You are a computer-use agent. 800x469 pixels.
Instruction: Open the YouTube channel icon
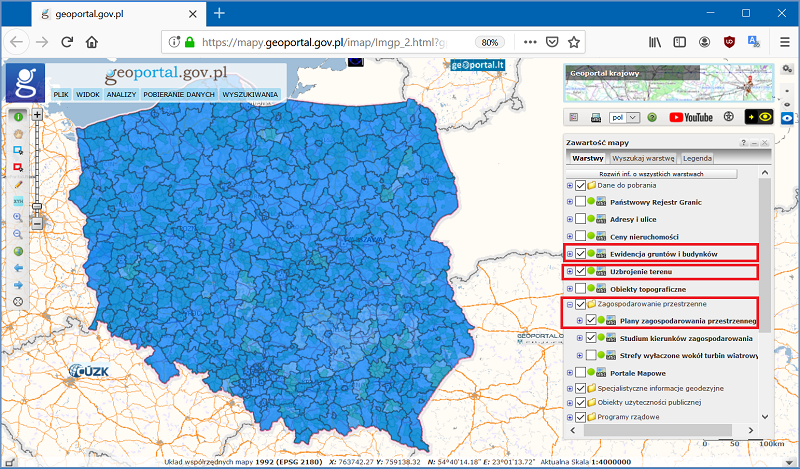(691, 117)
